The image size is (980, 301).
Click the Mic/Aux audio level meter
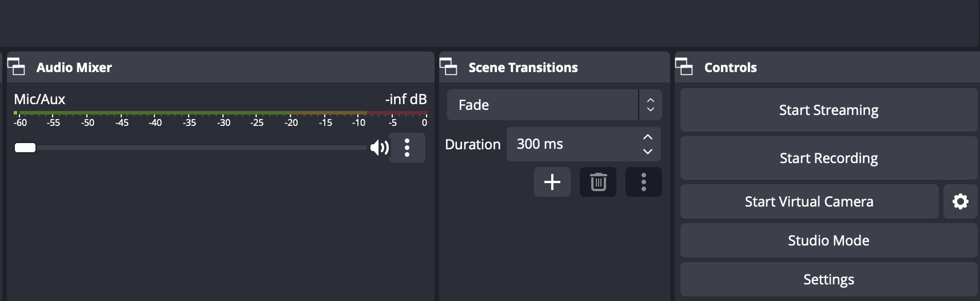(220, 113)
